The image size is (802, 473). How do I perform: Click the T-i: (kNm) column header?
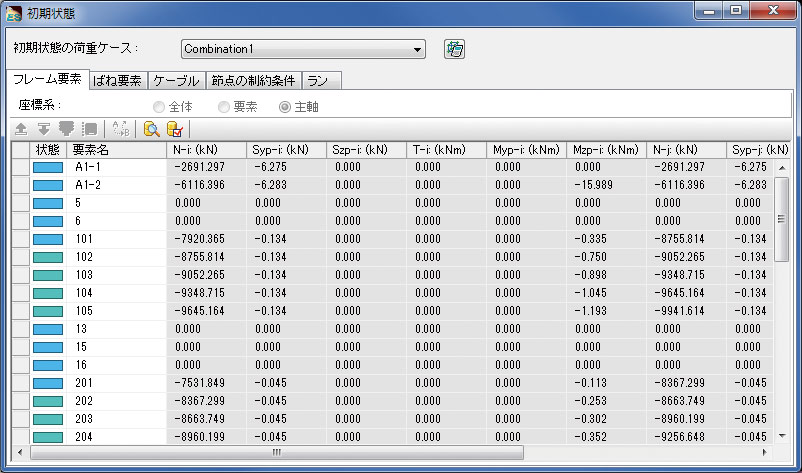[446, 150]
